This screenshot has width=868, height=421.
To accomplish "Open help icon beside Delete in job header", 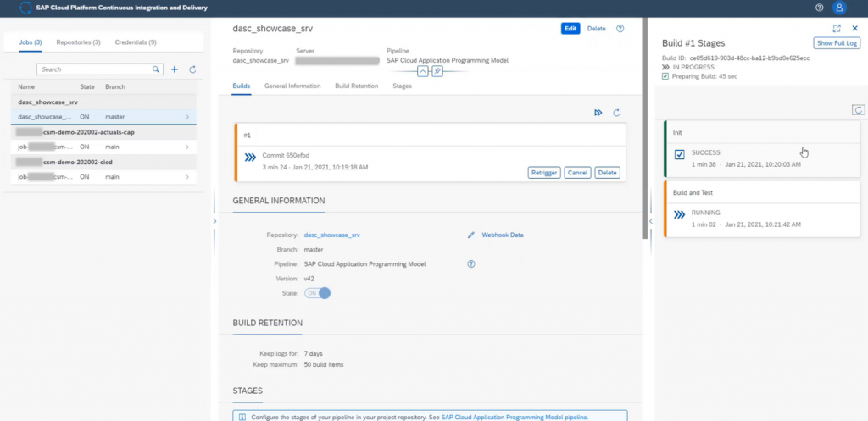I will [620, 29].
